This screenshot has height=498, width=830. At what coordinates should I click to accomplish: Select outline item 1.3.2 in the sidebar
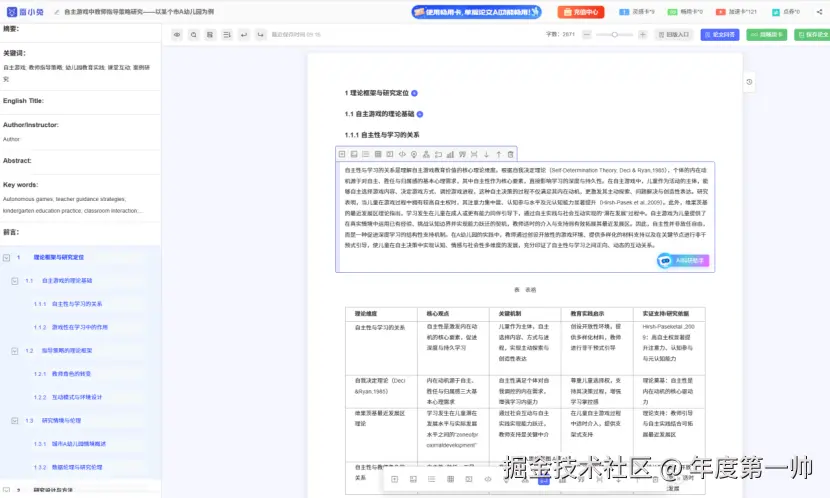click(68, 467)
